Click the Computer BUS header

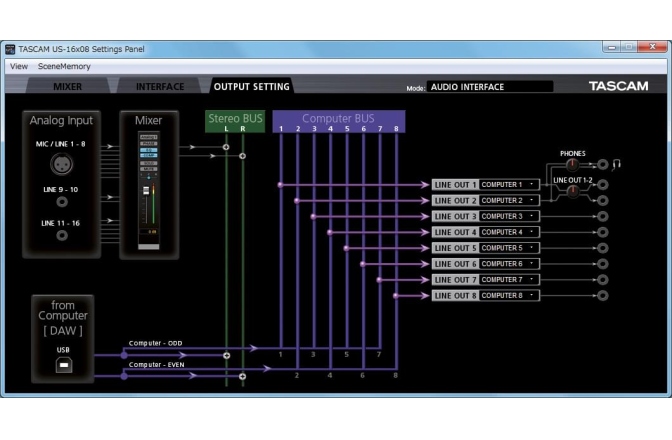click(x=339, y=122)
